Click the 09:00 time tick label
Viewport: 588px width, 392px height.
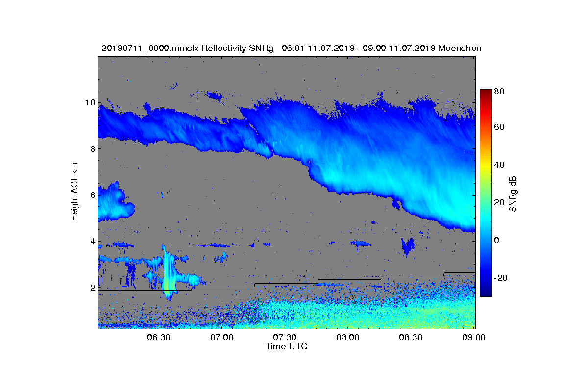(473, 337)
